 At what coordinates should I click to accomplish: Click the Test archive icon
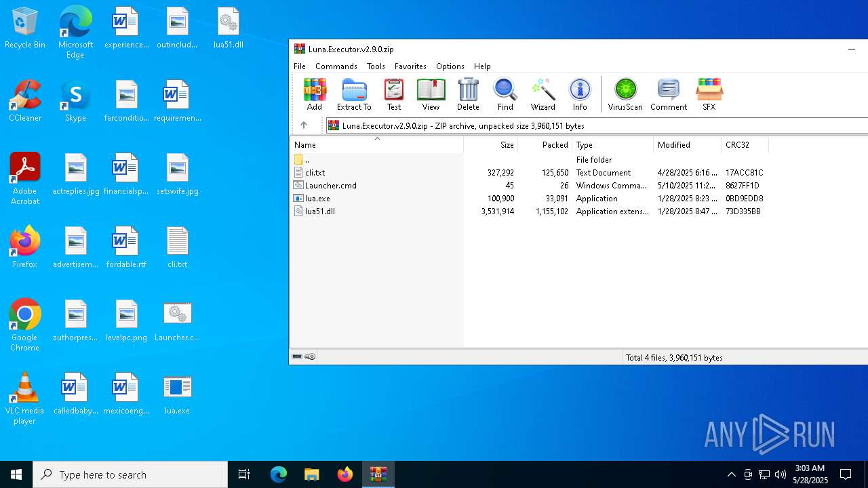[394, 94]
